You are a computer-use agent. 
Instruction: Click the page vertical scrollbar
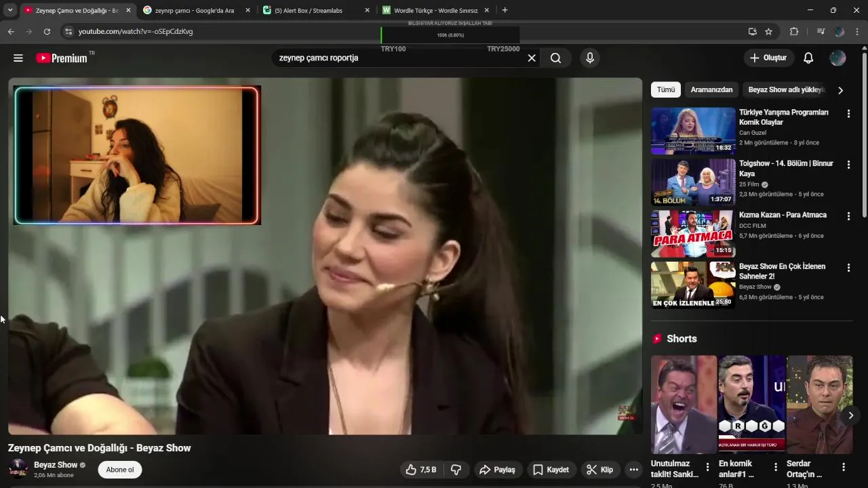tap(864, 136)
